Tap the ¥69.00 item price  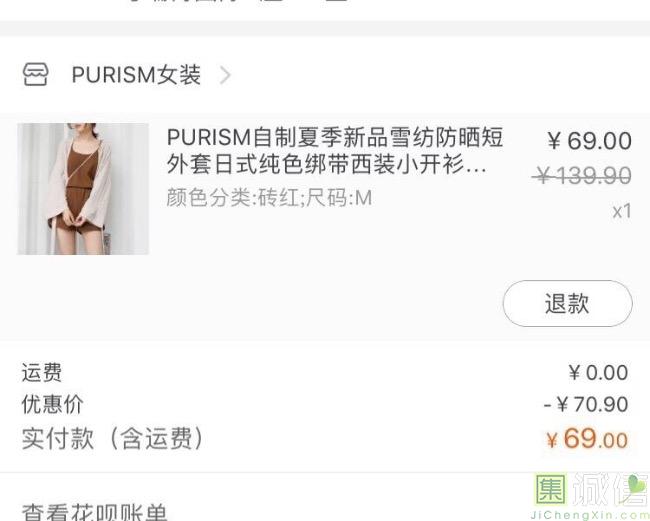(589, 141)
